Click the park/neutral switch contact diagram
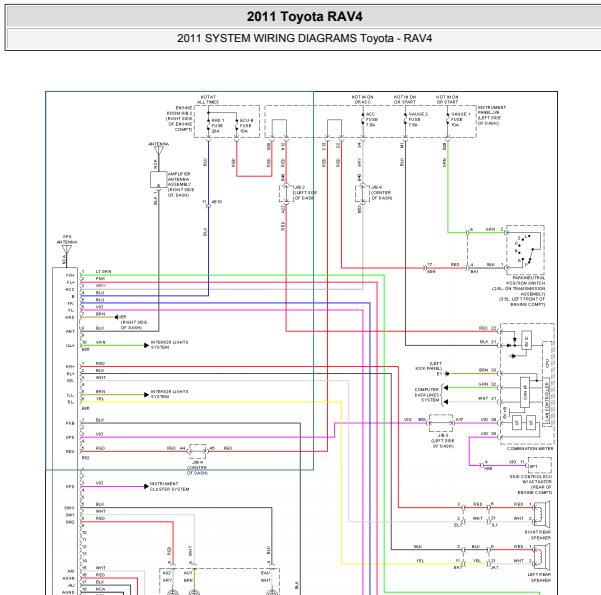Viewport: 601px width, 595px height. point(525,249)
